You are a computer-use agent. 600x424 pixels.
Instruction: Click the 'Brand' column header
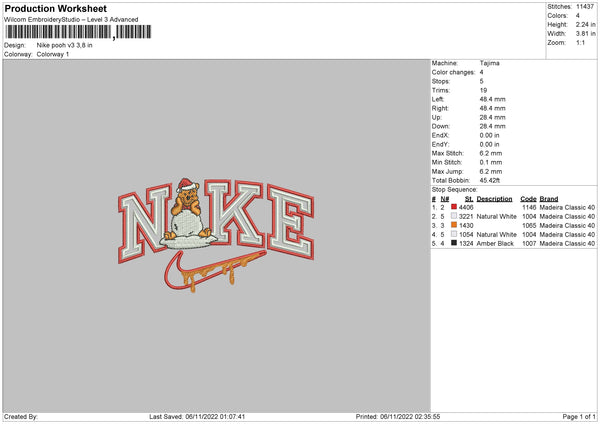click(549, 199)
